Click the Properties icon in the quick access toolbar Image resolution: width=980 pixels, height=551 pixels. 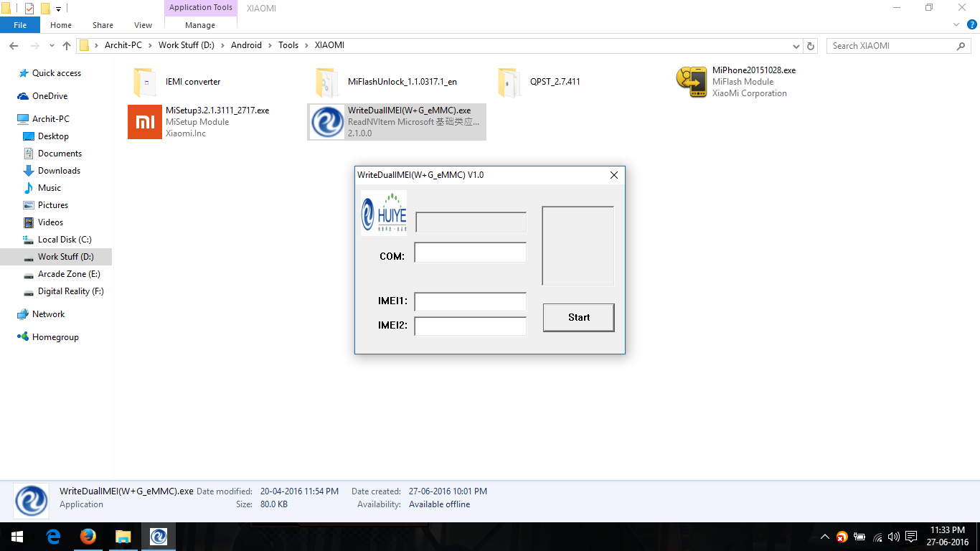tap(29, 9)
